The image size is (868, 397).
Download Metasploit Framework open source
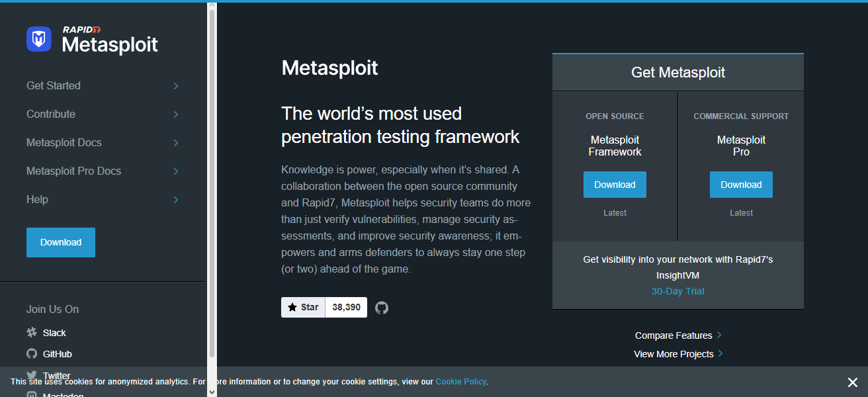point(615,185)
